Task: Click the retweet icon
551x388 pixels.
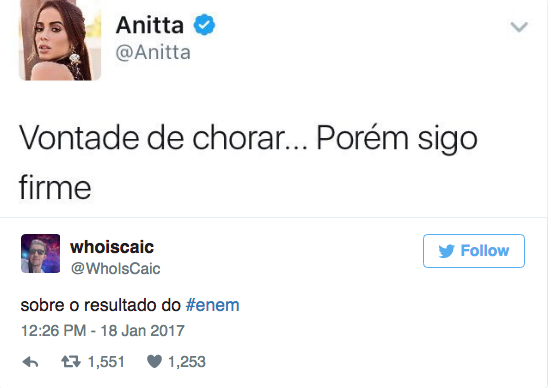Action: click(71, 361)
